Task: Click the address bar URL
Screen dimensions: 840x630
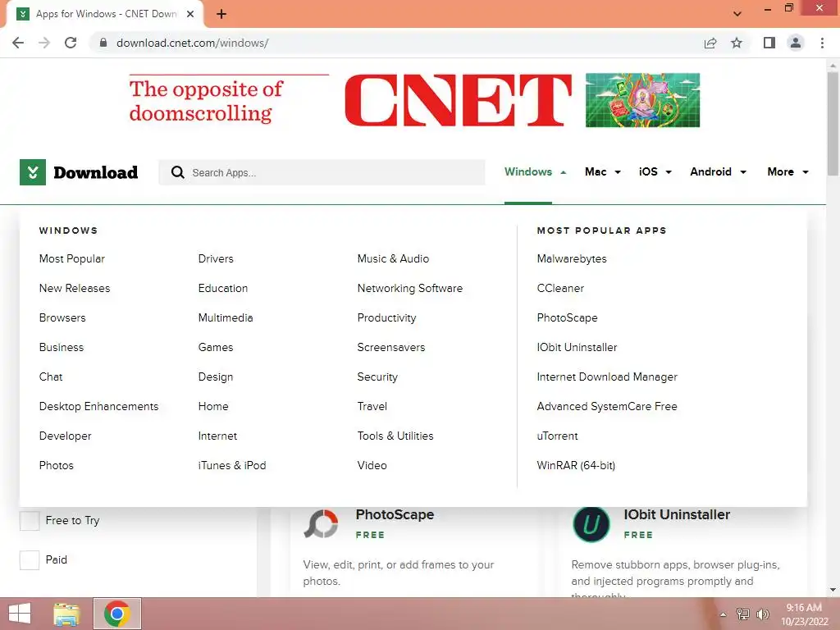Action: tap(192, 43)
